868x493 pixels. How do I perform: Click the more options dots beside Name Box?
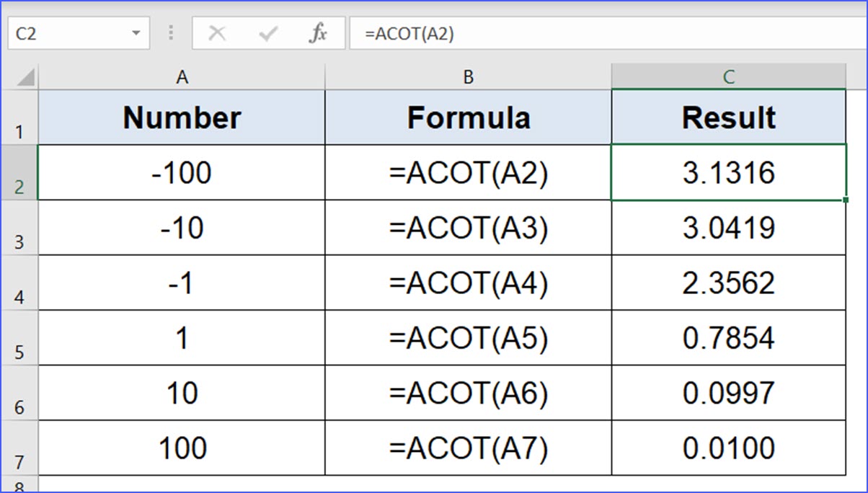171,32
